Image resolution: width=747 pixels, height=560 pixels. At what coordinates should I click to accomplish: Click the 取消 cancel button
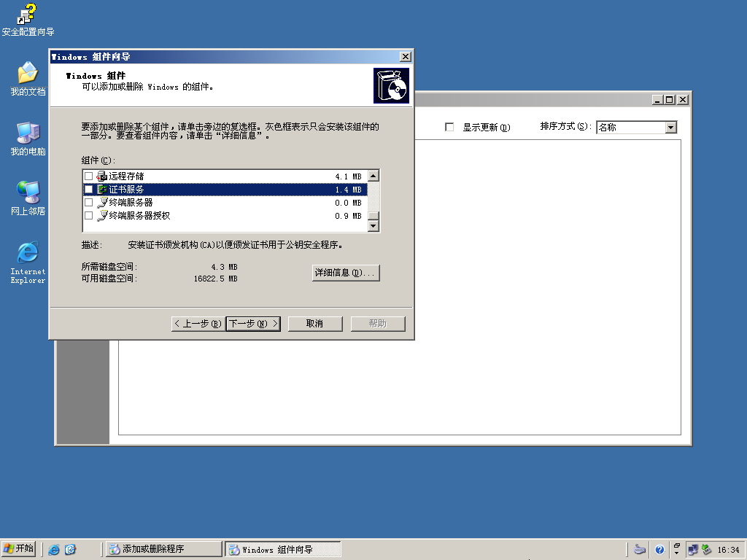pos(315,324)
